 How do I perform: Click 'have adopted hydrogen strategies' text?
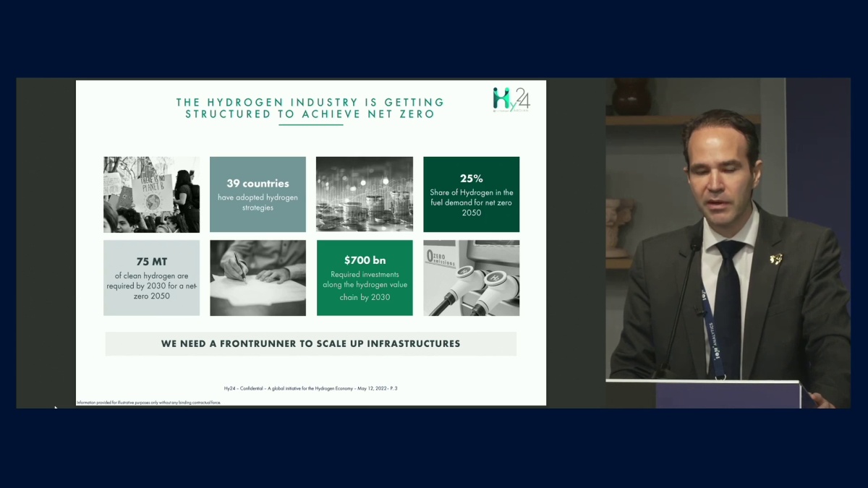pos(258,202)
